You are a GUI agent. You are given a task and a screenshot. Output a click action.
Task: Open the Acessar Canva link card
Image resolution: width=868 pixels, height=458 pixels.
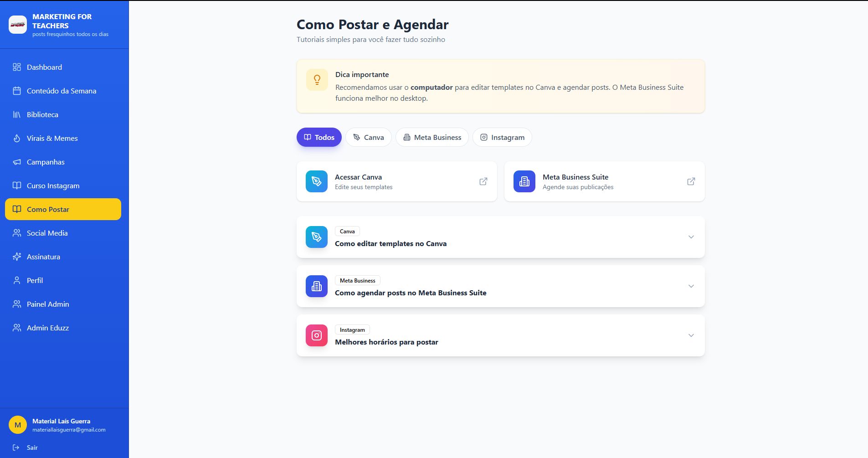pyautogui.click(x=397, y=181)
